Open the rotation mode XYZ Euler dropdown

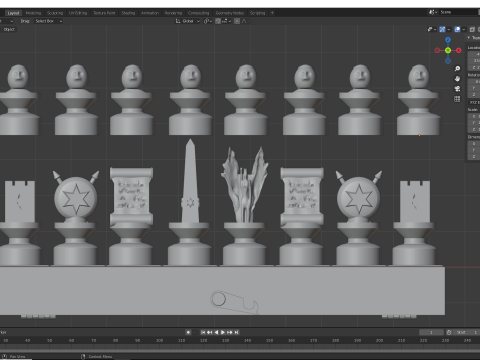474,102
